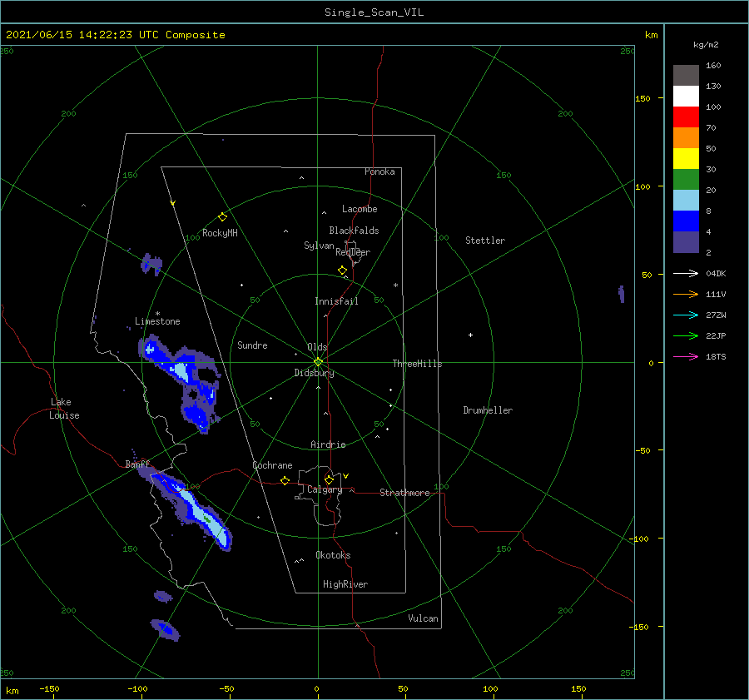Click the magenta 18TS arrow in legend
Viewport: 749px width, 700px height.
tap(686, 356)
